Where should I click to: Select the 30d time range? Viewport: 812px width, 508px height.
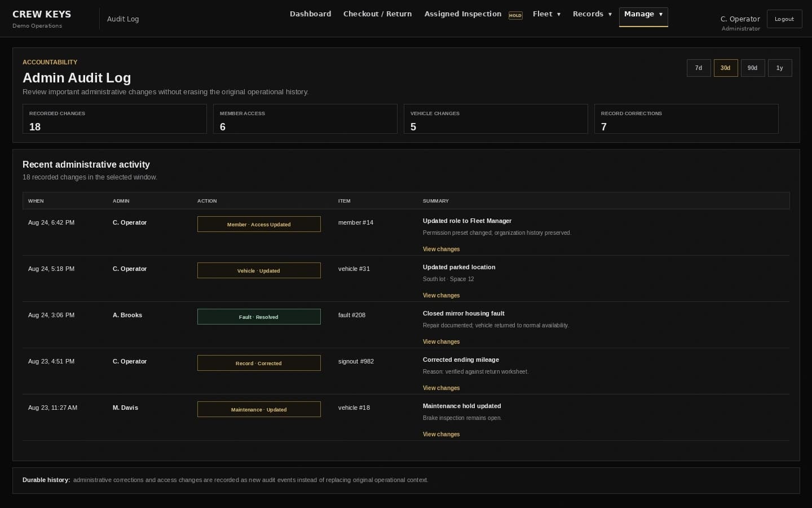(x=726, y=68)
